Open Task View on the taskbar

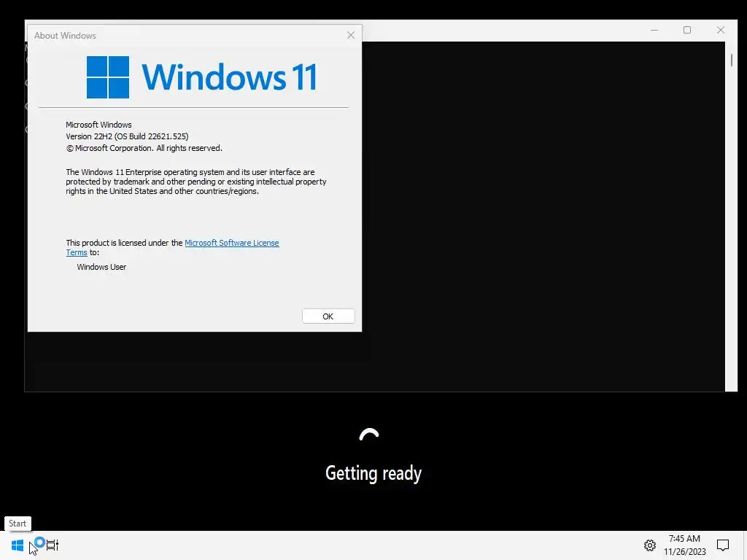53,545
